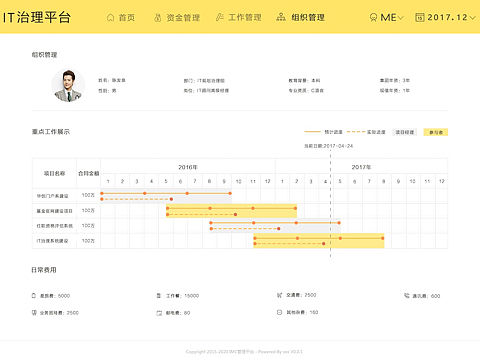Image resolution: width=480 pixels, height=360 pixels.
Task: Click the 日常费用 section heading
Action: point(44,270)
